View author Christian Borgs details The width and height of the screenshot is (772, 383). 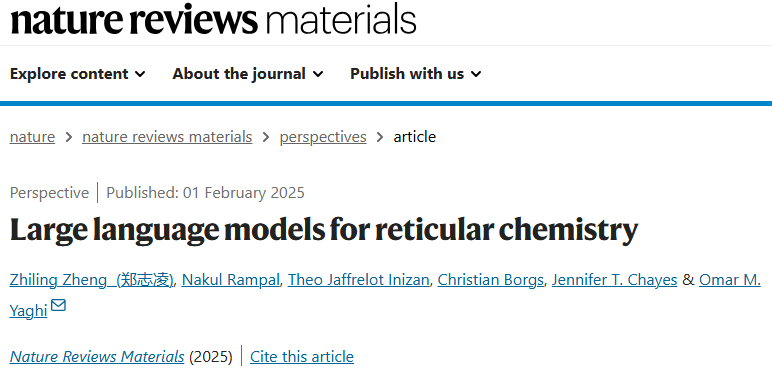490,280
